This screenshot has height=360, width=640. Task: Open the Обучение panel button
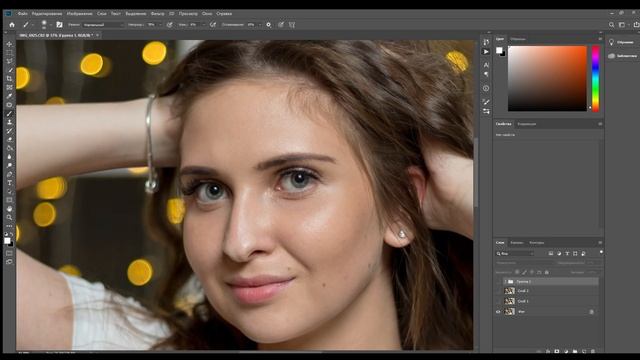click(x=622, y=42)
